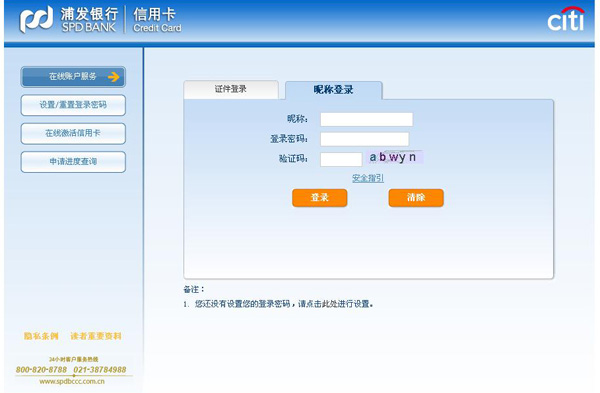Image resolution: width=600 pixels, height=393 pixels.
Task: Open 在线激活信用卡
Action: pyautogui.click(x=73, y=133)
